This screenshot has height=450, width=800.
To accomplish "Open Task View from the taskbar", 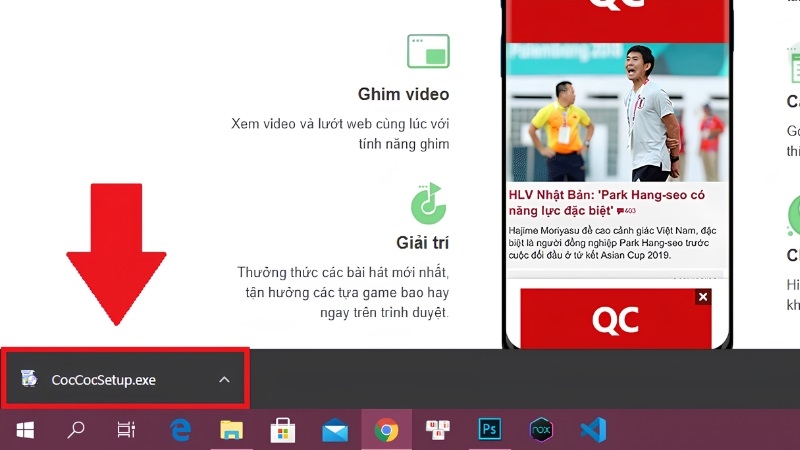I will [126, 430].
